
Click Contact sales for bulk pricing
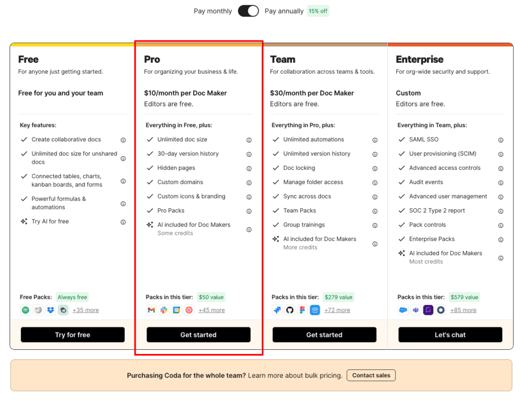[x=371, y=375]
